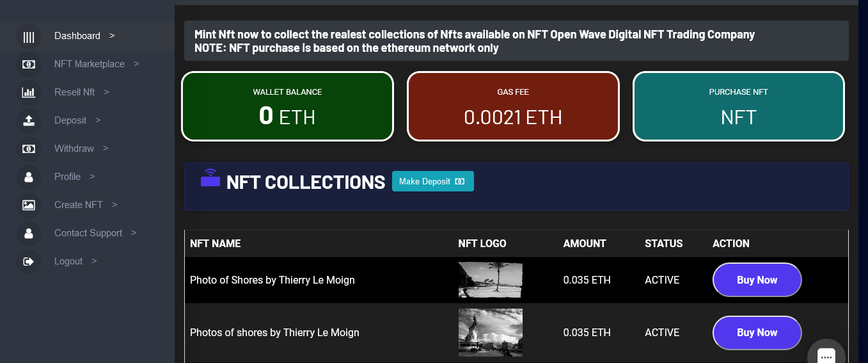Click the Dashboard barcode icon in sidebar
The height and width of the screenshot is (363, 868).
(29, 36)
